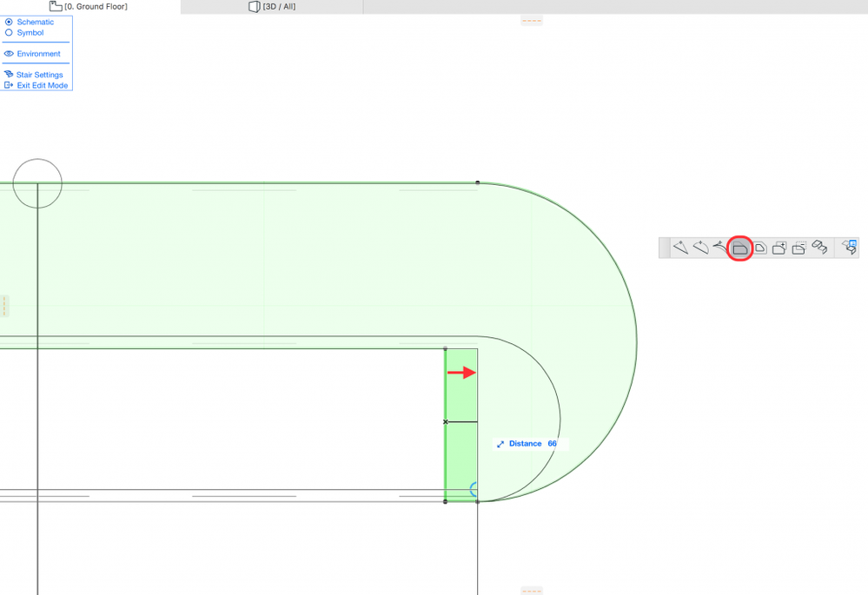Toggle the Environment eye visibility
This screenshot has width=868, height=595.
click(9, 54)
